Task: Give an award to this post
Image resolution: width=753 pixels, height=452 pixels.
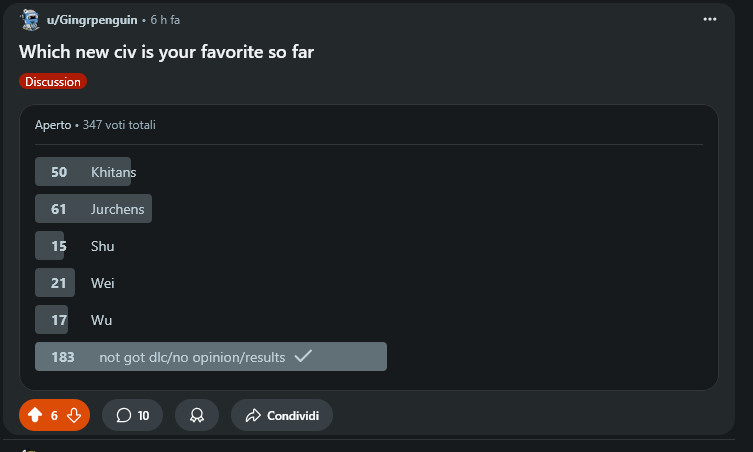Action: coord(197,415)
